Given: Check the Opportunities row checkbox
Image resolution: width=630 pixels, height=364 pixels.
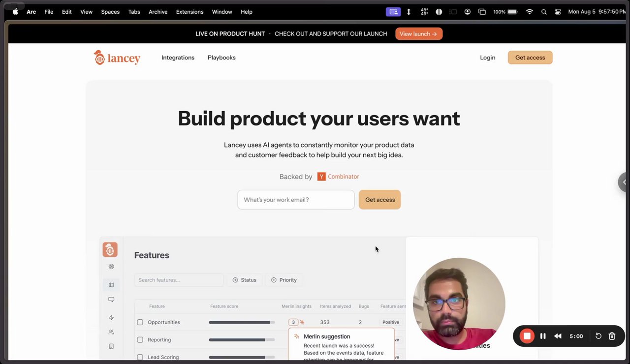Looking at the screenshot, I should (x=140, y=322).
